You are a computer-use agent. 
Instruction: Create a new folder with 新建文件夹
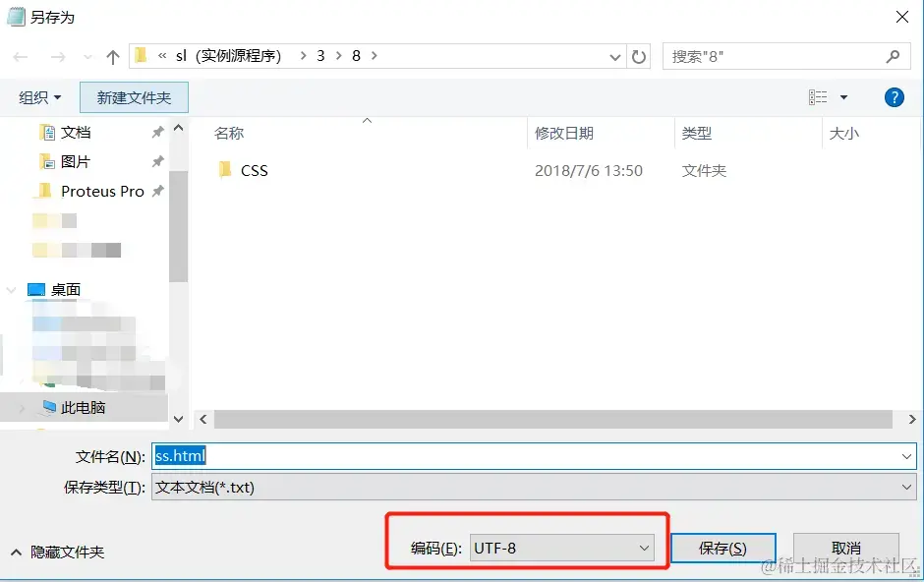click(x=134, y=97)
